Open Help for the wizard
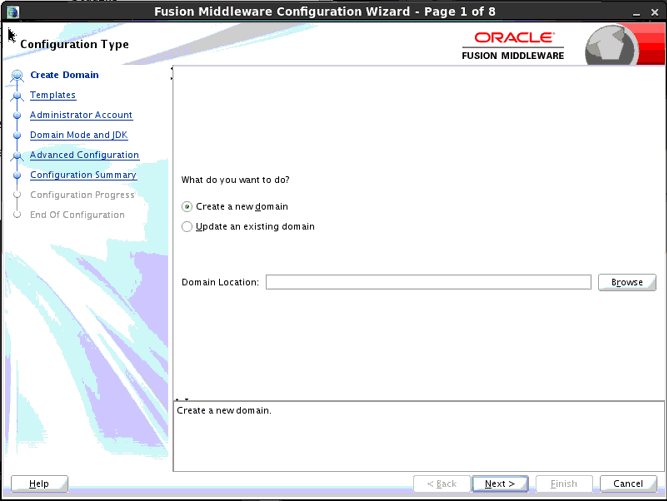This screenshot has width=667, height=502. [39, 484]
